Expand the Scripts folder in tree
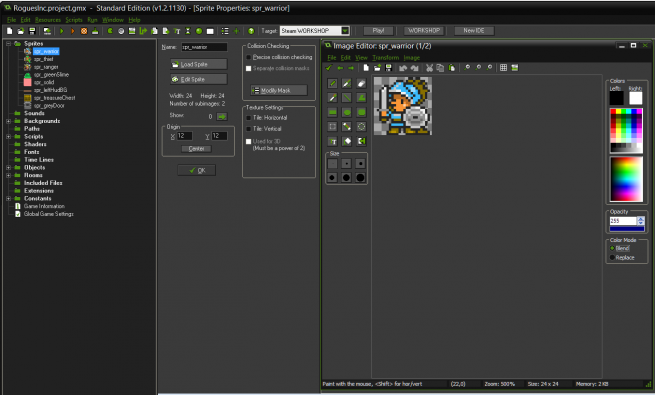Screen dimensions: 655x395 pyautogui.click(x=8, y=137)
